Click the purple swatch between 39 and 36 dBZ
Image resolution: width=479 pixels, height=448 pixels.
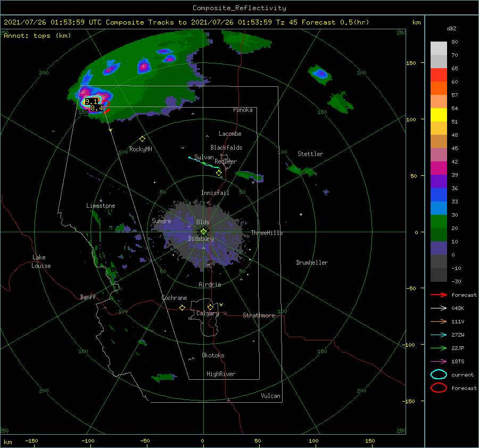tap(439, 181)
